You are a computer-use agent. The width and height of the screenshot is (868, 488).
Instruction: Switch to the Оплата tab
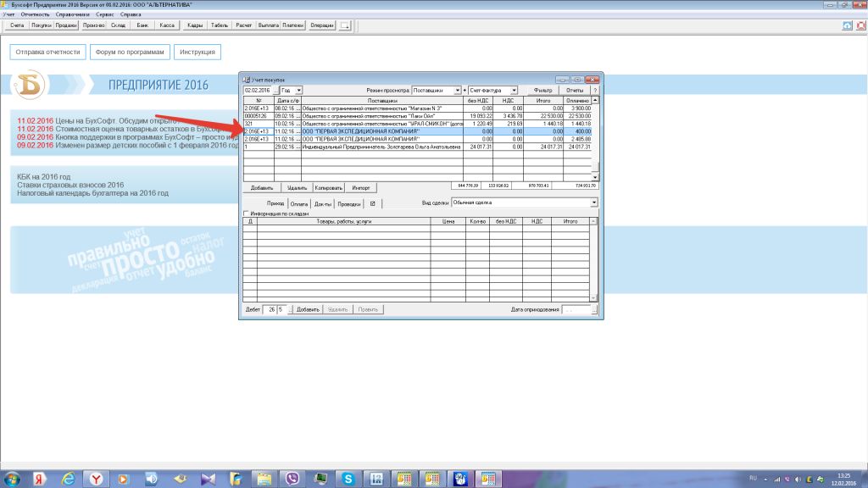(x=299, y=203)
